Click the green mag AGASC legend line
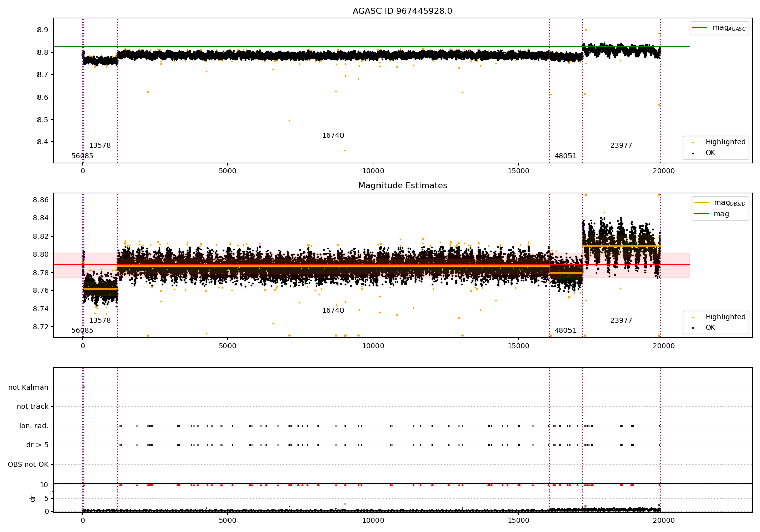 coord(701,28)
